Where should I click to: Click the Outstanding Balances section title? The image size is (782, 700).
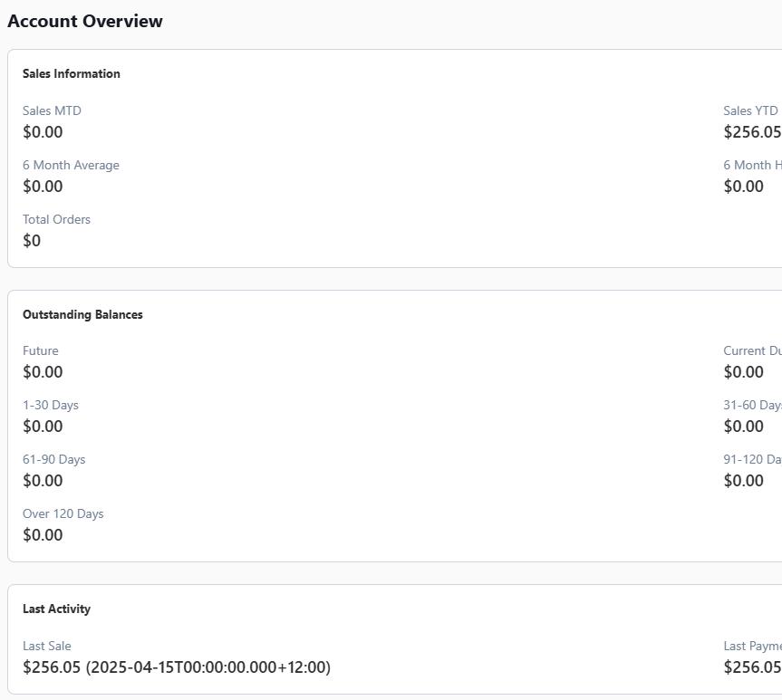[82, 314]
